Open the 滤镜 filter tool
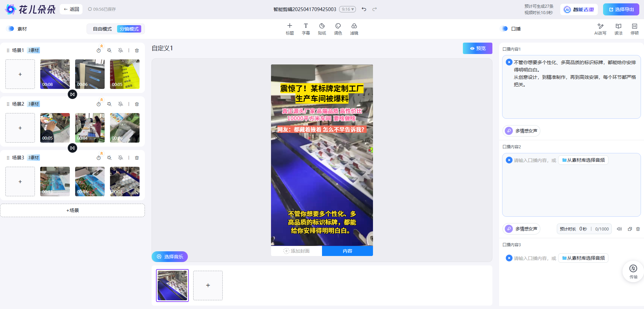This screenshot has height=309, width=644. pos(354,29)
